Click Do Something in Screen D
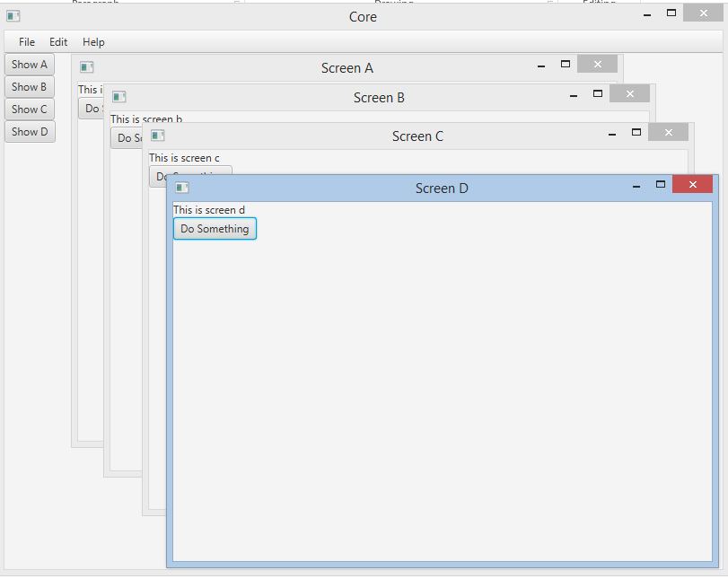 coord(215,229)
